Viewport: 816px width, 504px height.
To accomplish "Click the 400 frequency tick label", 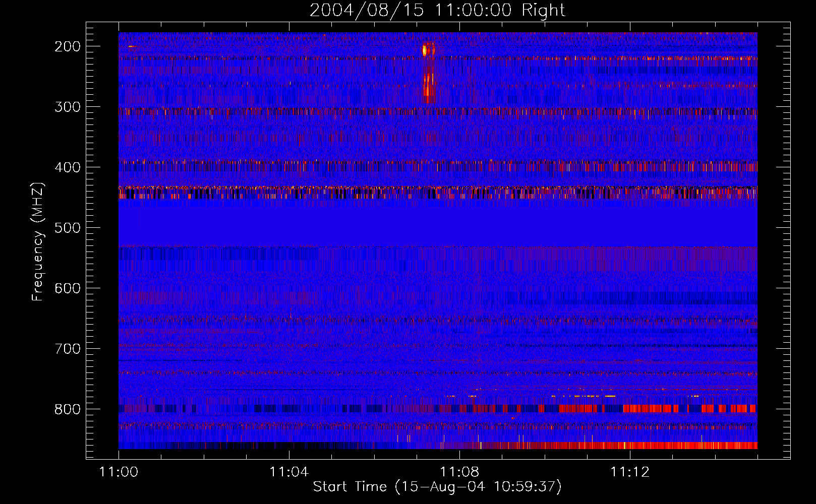I will (x=68, y=167).
